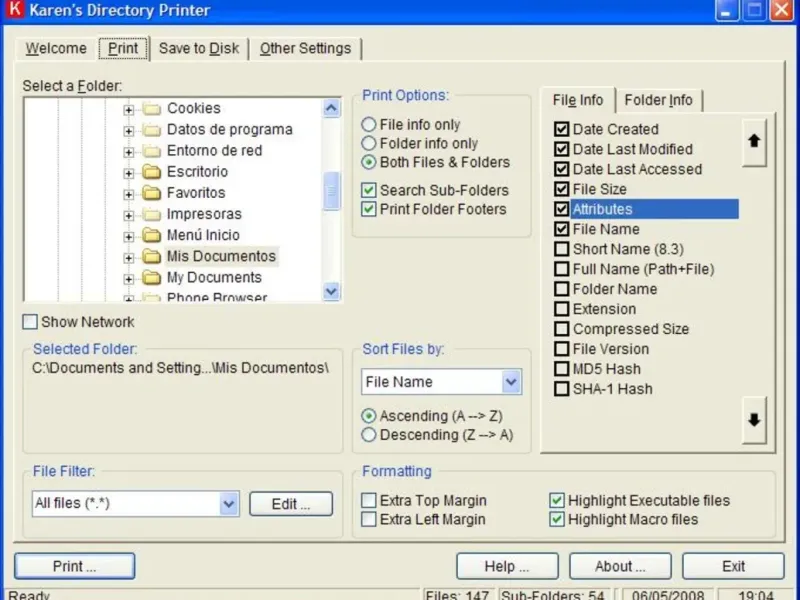This screenshot has height=600, width=800.
Task: Enable Full Name (Path+File) checkbox
Action: pos(561,269)
